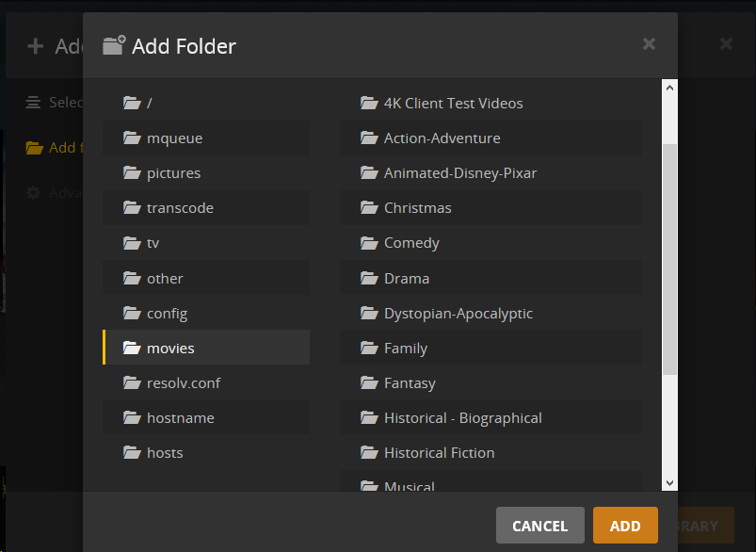Select the Dystopian-Apocalyptic folder
Image resolution: width=756 pixels, height=552 pixels.
click(x=491, y=313)
